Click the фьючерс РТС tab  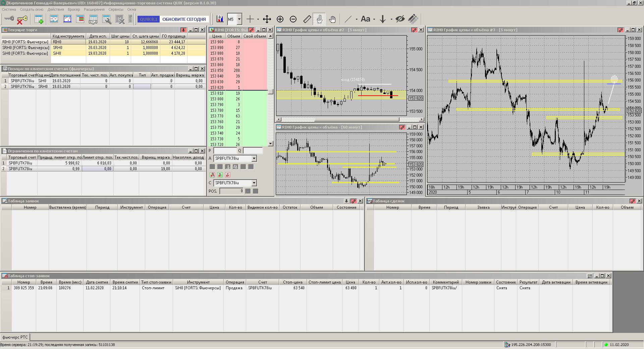point(15,337)
